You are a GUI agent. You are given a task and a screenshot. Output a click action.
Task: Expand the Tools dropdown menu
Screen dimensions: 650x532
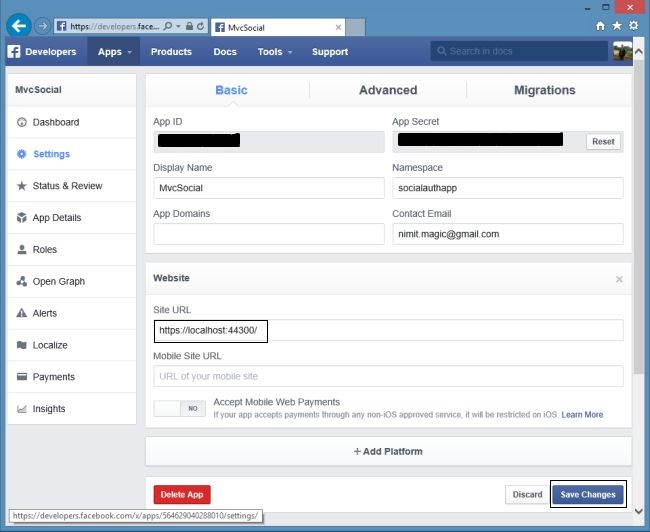(275, 52)
